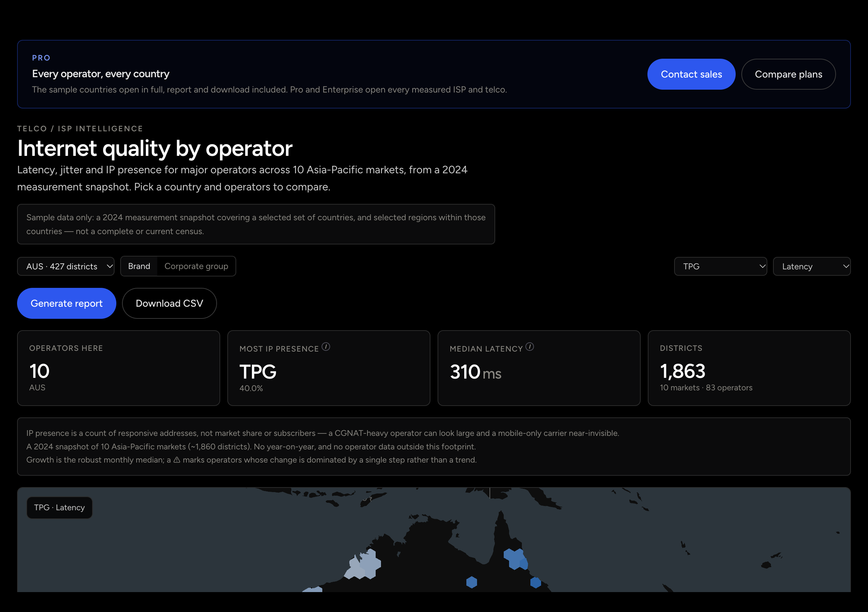The image size is (868, 612).
Task: Click the warning triangle symbol in the growth note
Action: (x=176, y=460)
